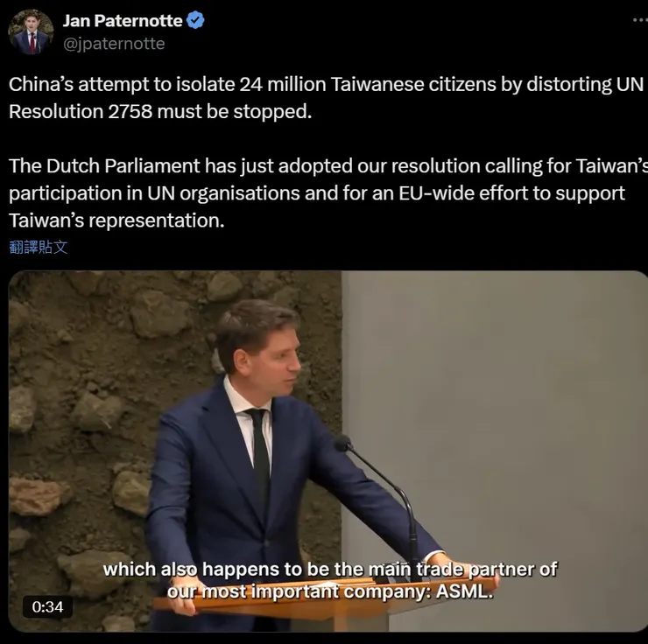Click the 0:34 video duration badge
The width and height of the screenshot is (648, 644).
pos(47,607)
